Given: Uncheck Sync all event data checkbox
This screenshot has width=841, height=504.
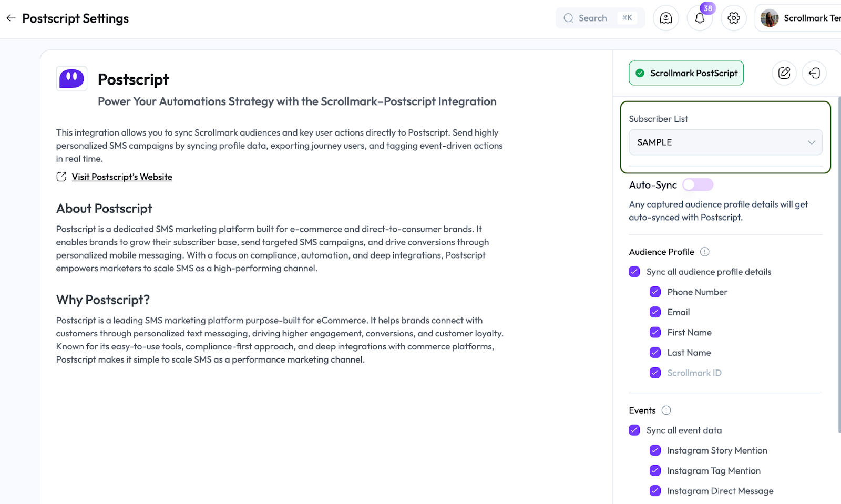Looking at the screenshot, I should point(634,430).
